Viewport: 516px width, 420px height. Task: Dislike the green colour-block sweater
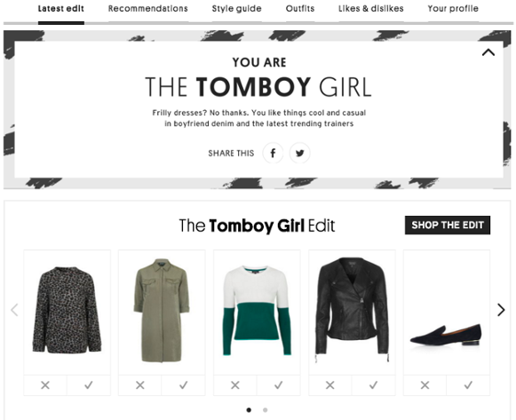(x=235, y=385)
